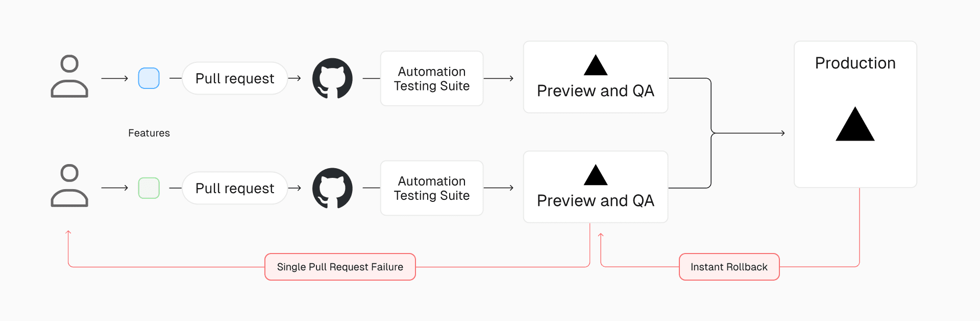Select the bottom Pull request pill

(x=235, y=188)
